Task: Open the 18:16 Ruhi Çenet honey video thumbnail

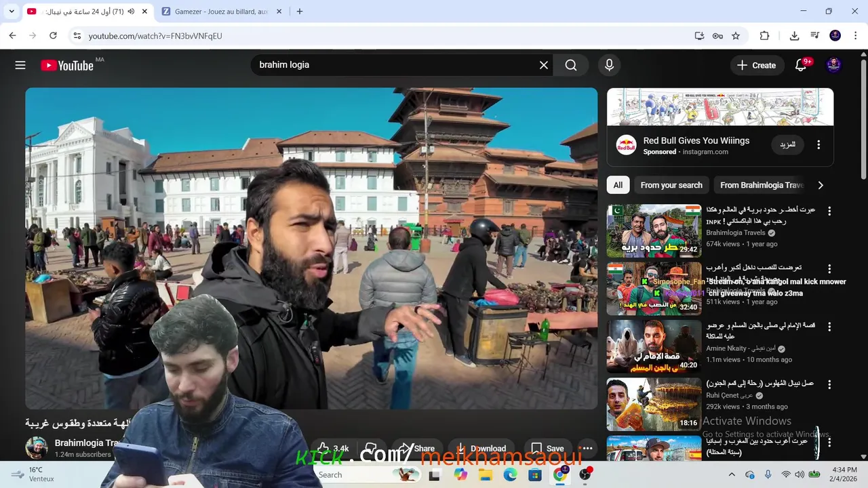Action: [x=654, y=404]
